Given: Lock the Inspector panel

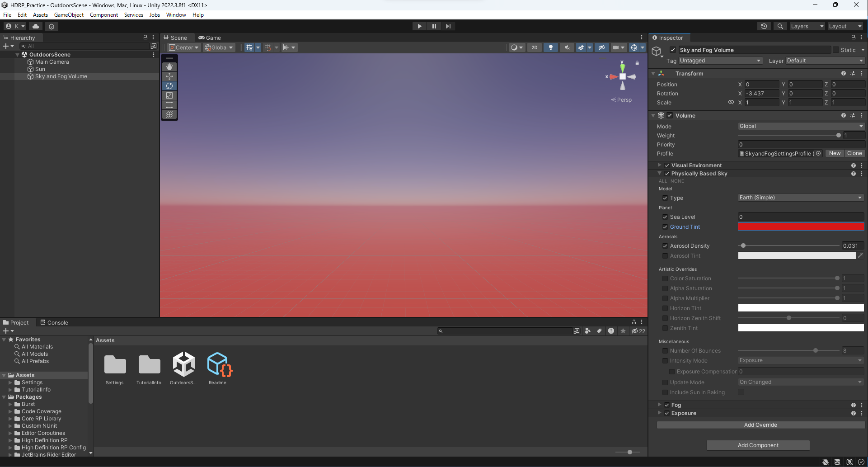Looking at the screenshot, I should click(x=853, y=38).
